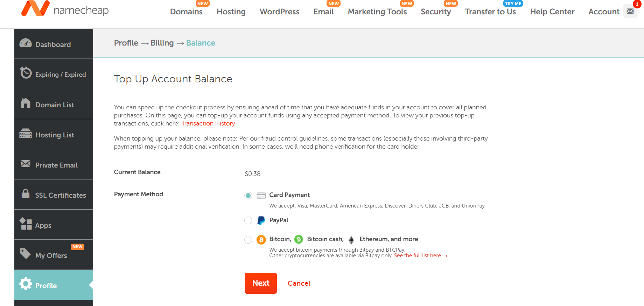Image resolution: width=644 pixels, height=306 pixels.
Task: Click the Top Up Account Balance heading
Action: [x=173, y=79]
